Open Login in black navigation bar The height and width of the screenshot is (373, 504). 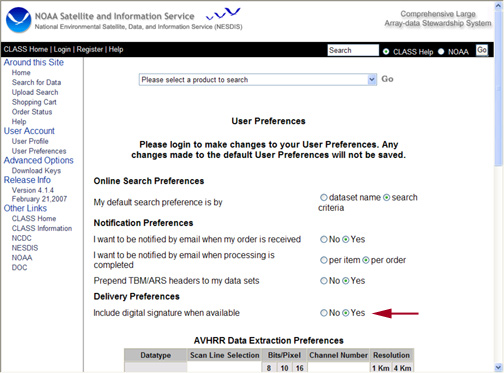point(62,49)
